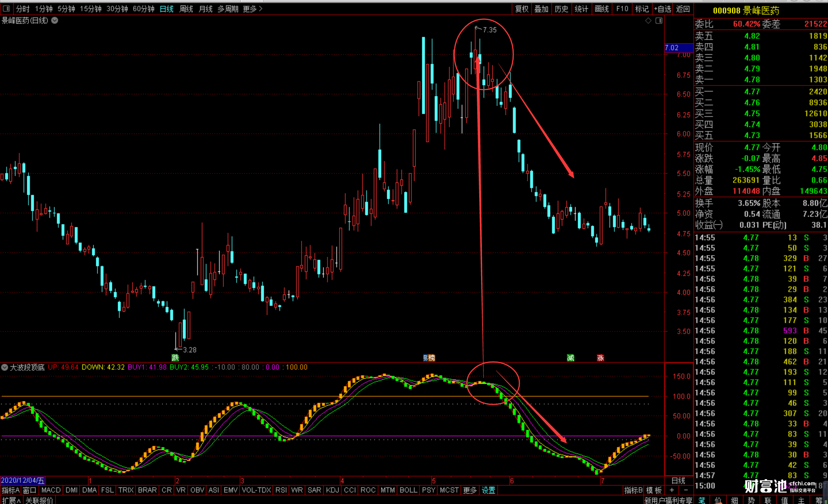Switch indicator to KDJ

click(332, 490)
